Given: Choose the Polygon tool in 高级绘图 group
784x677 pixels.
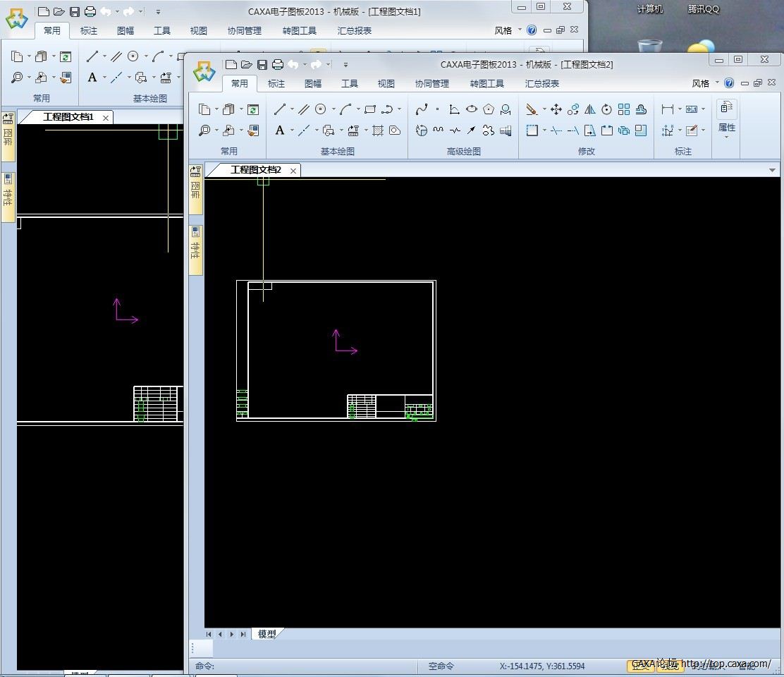Looking at the screenshot, I should click(x=489, y=109).
